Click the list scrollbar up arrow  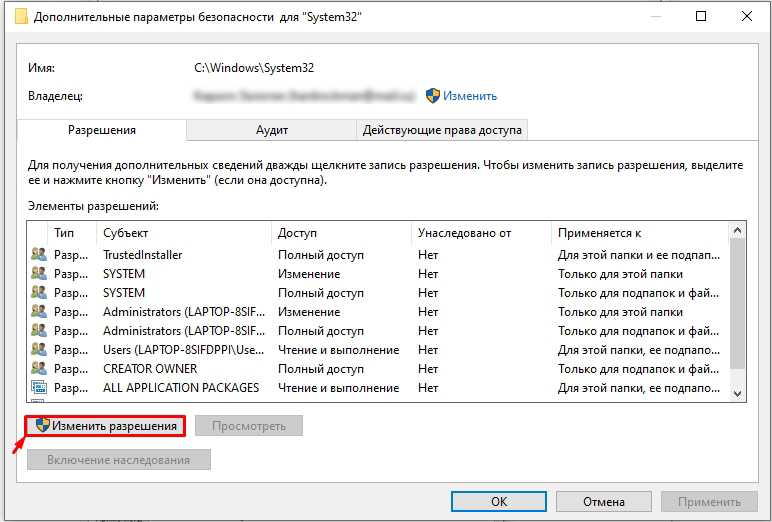point(737,230)
